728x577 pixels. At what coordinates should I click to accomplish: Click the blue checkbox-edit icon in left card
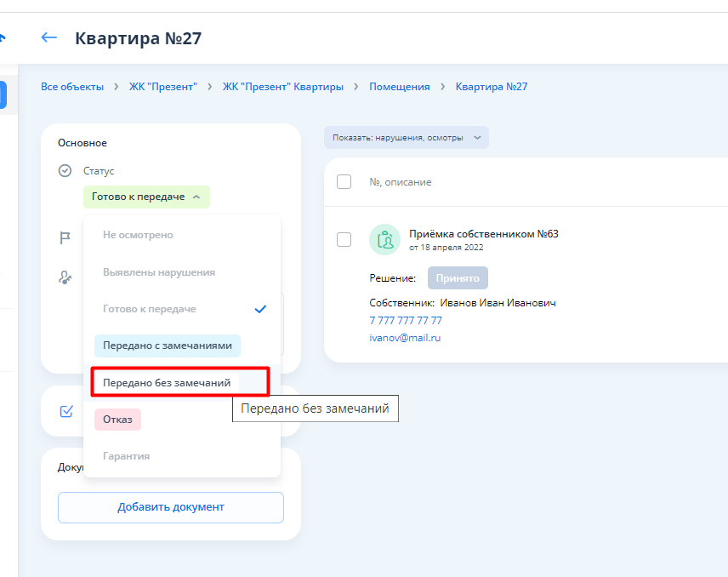pyautogui.click(x=66, y=411)
